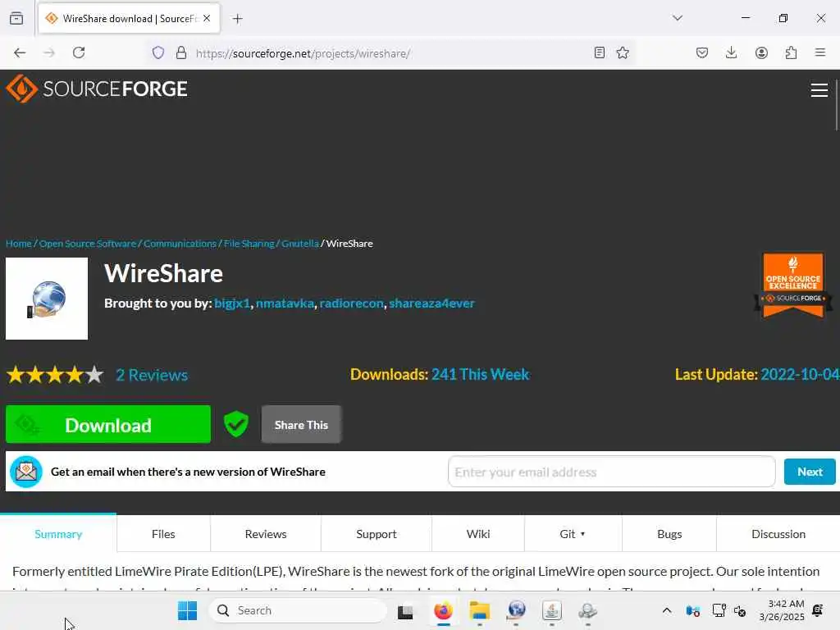Visit shareaza4ever's profile link
Viewport: 840px width, 630px height.
coord(431,304)
